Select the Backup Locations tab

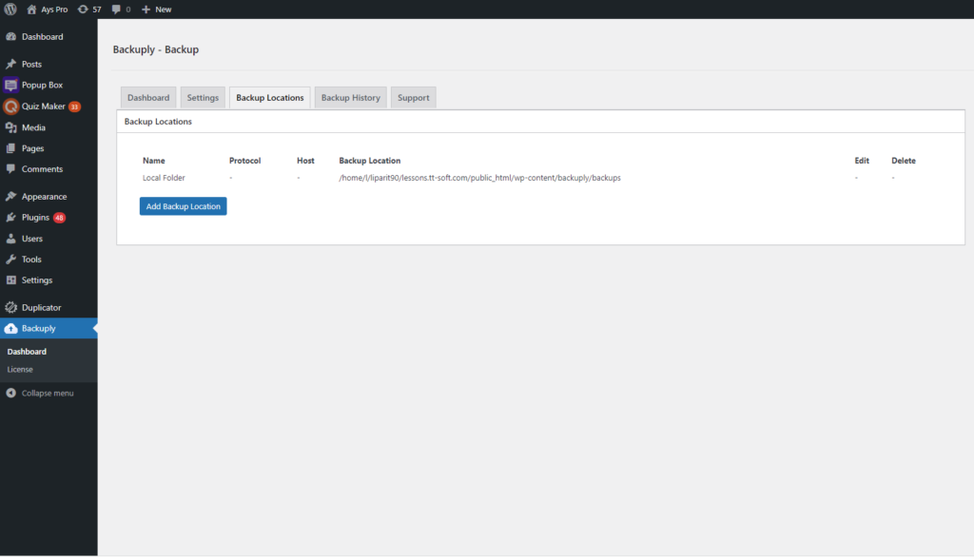click(270, 98)
